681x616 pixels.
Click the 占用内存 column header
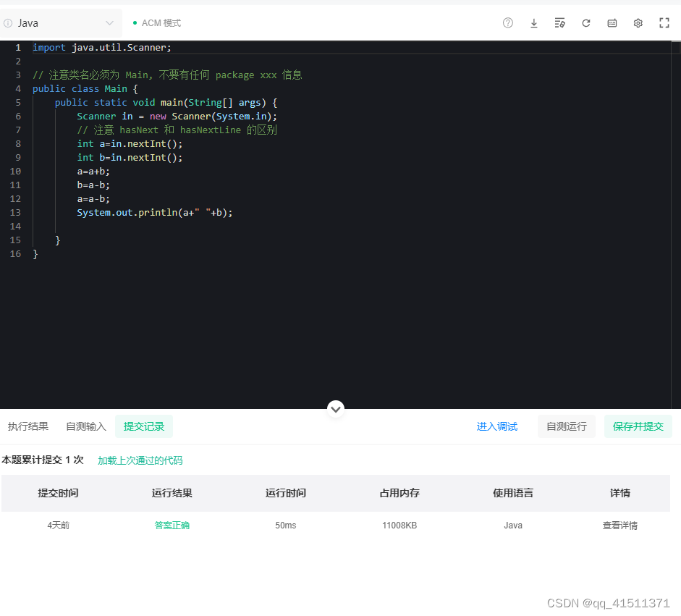399,493
